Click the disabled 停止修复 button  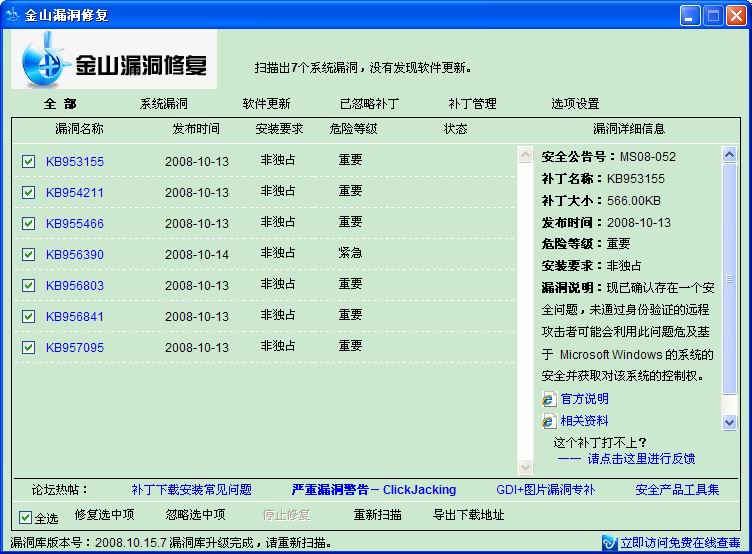pos(286,515)
